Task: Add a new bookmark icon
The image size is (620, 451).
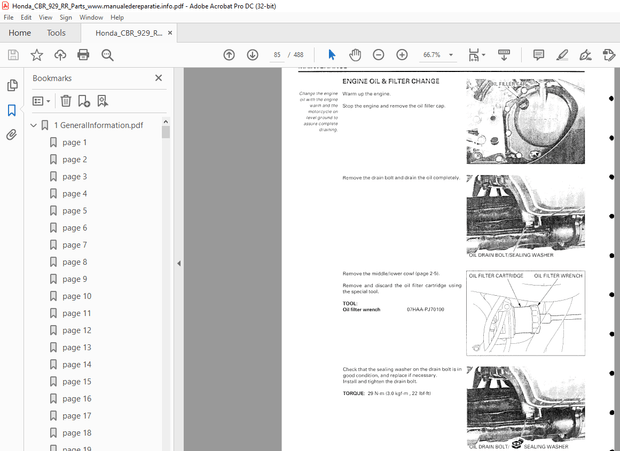Action: click(84, 101)
